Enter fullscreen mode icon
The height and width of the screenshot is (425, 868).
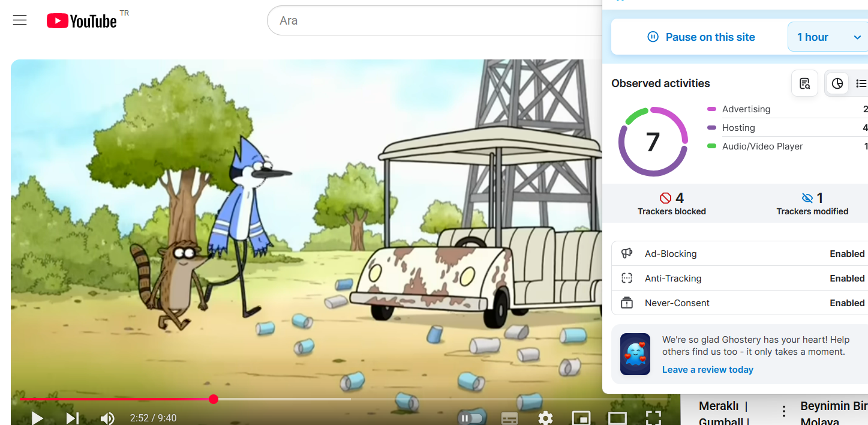(653, 418)
